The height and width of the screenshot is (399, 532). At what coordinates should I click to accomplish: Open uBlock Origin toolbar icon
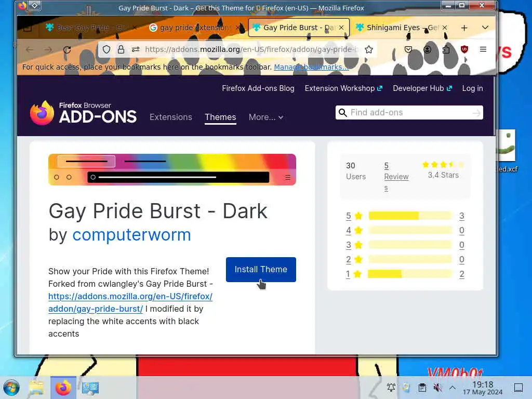tap(464, 49)
